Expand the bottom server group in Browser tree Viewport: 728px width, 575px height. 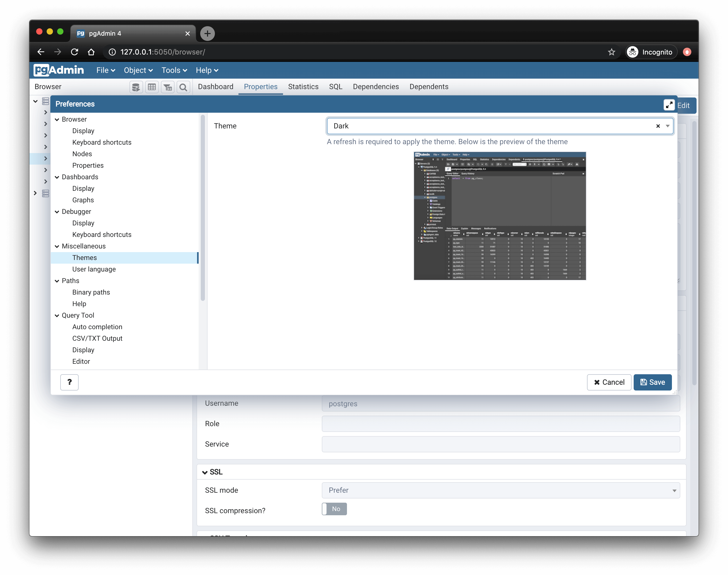35,193
